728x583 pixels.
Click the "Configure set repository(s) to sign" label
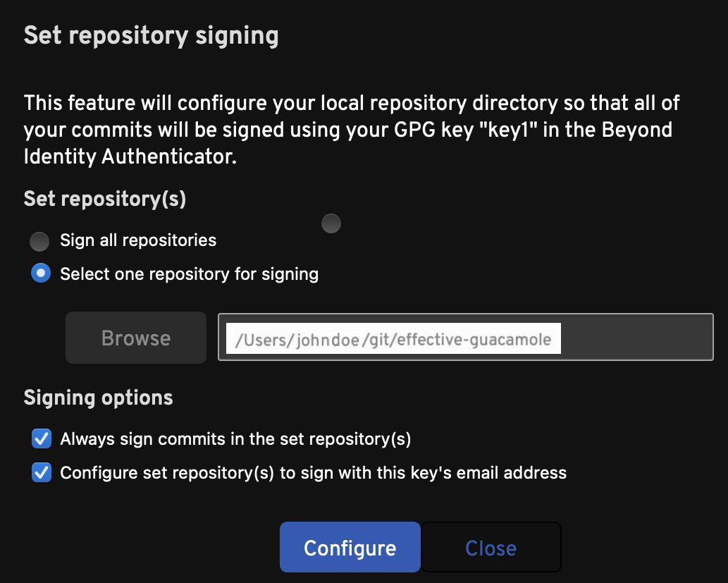coord(313,472)
